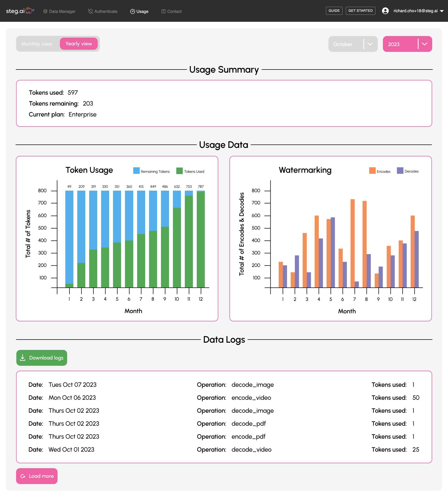Click the steg.ai logo
448x497 pixels.
20,11
